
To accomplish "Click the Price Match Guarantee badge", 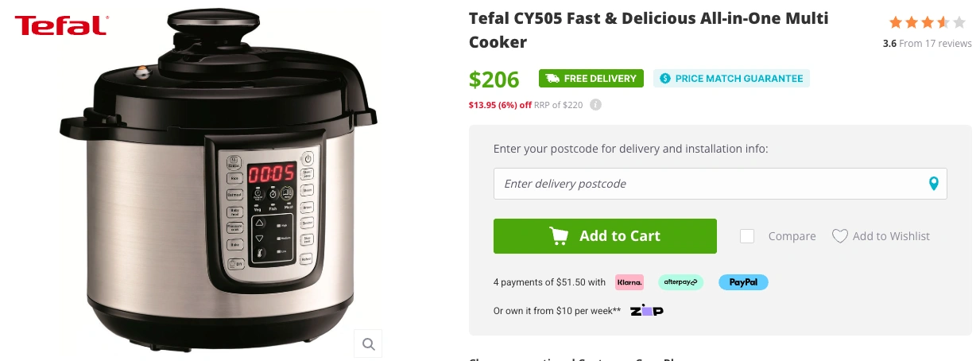I will point(731,79).
